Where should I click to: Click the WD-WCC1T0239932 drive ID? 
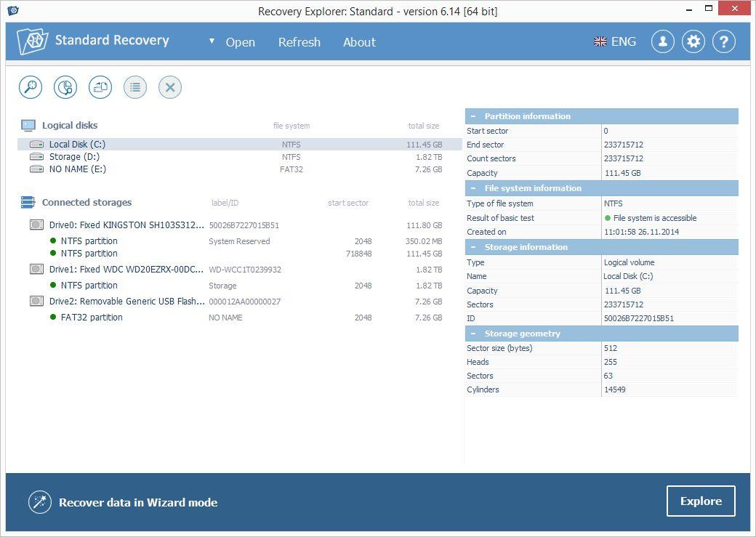point(245,270)
